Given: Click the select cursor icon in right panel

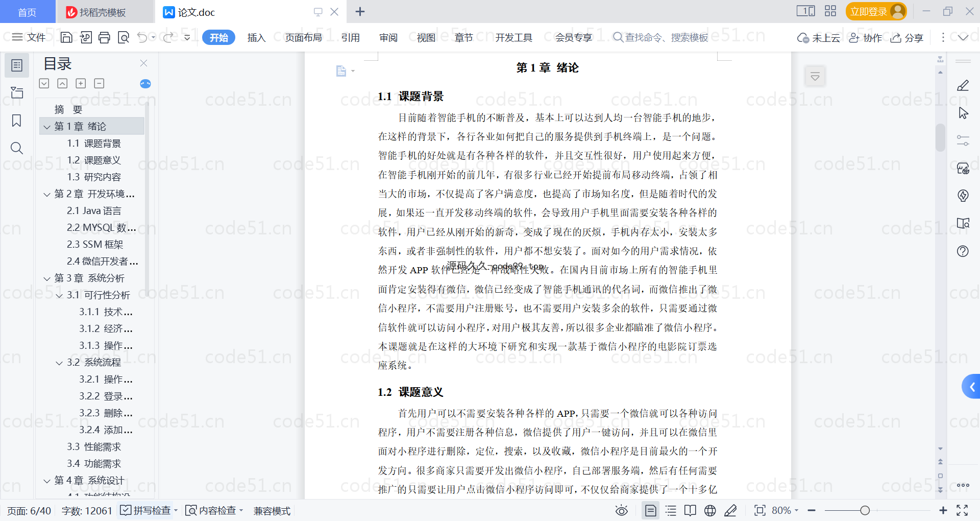Looking at the screenshot, I should [x=963, y=113].
